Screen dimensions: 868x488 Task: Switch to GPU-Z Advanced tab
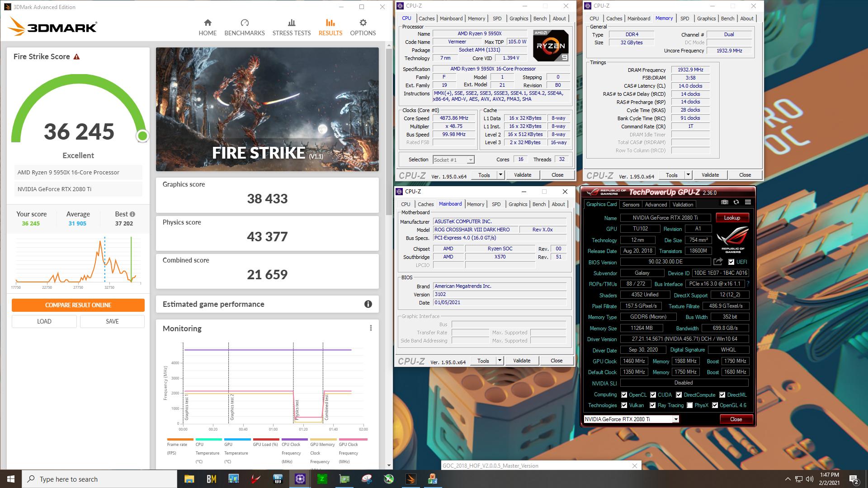[656, 205]
